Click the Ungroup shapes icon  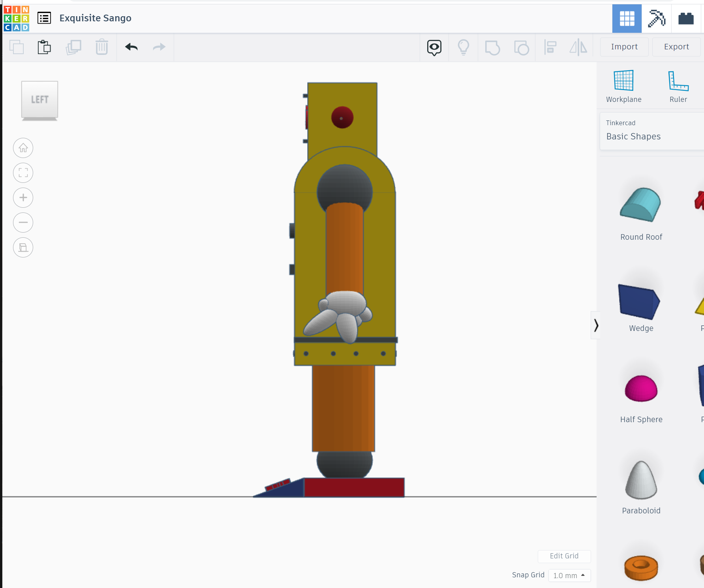522,48
